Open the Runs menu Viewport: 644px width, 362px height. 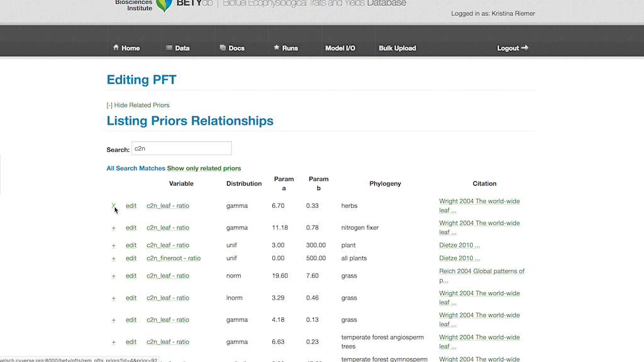286,48
